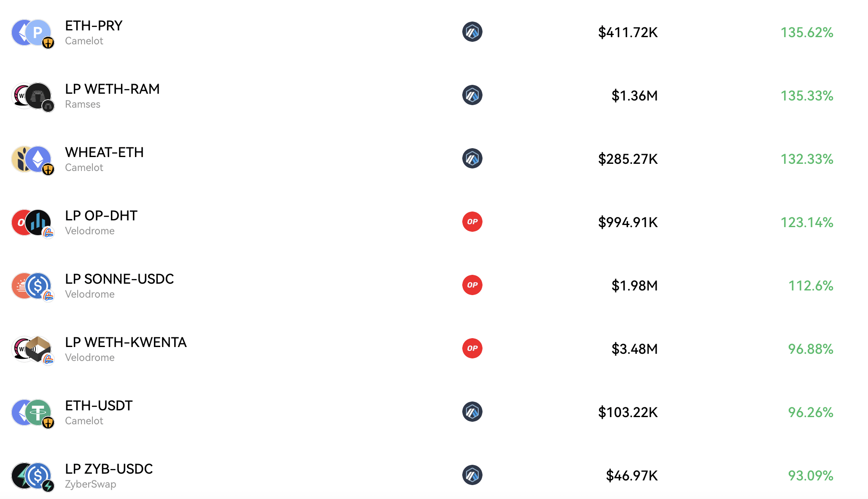
Task: Click the Arbitrum chain icon for ETH-PRY
Action: click(472, 32)
